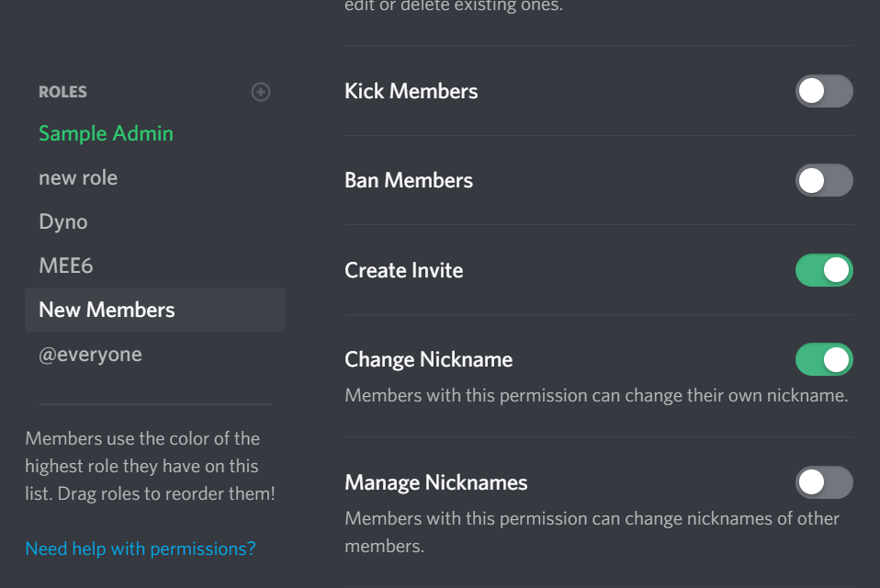Screen dimensions: 880x588
Task: Disable the Create Invite permission
Action: (824, 270)
